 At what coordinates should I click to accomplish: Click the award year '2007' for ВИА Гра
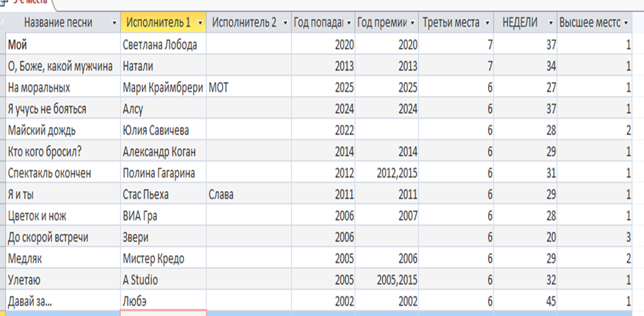387,216
